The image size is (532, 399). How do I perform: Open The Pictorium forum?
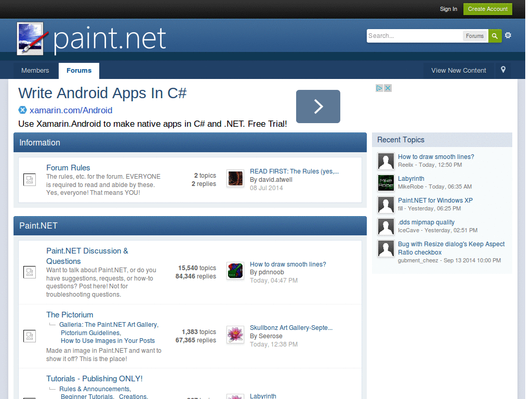[x=70, y=314]
